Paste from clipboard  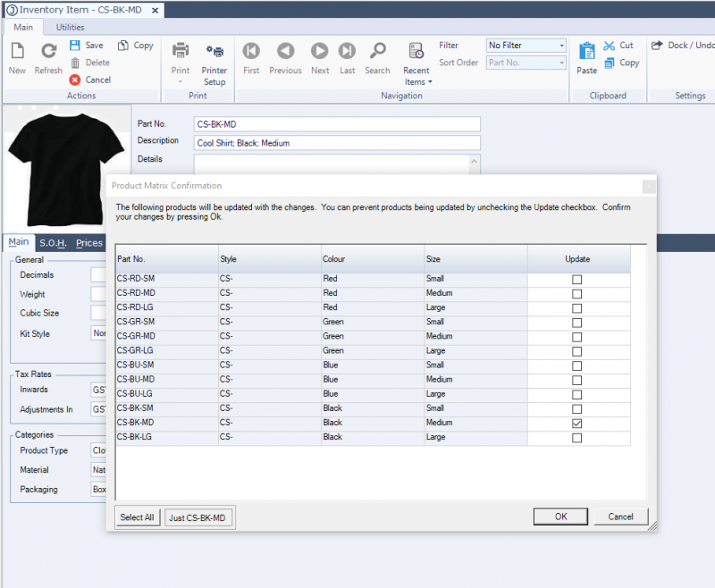click(586, 56)
